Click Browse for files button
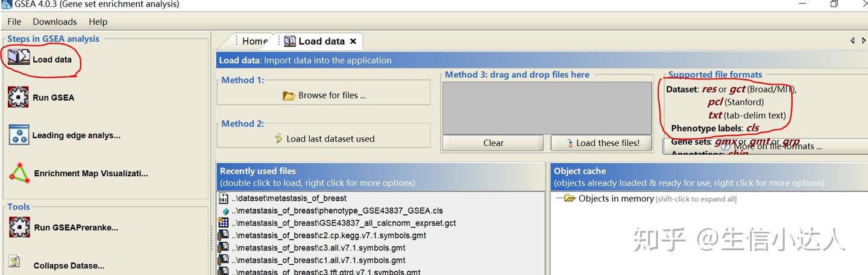The width and height of the screenshot is (868, 275). [324, 95]
